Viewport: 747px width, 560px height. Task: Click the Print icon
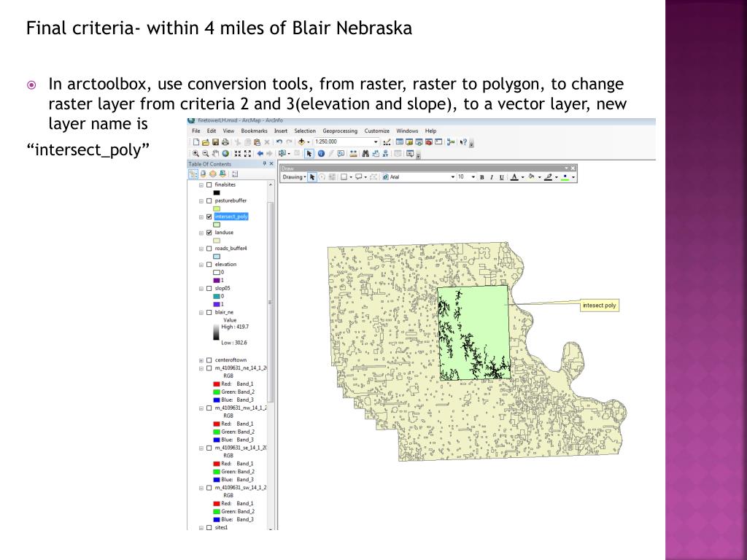(x=225, y=142)
